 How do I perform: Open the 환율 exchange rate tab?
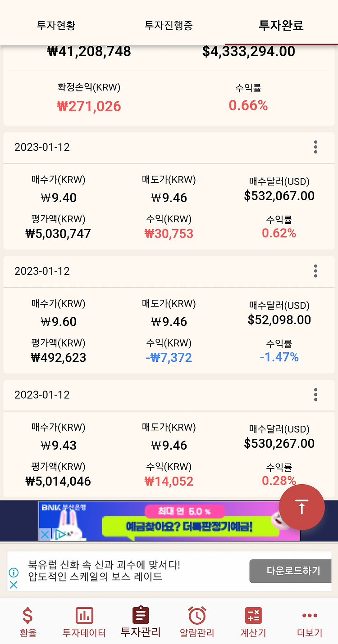tap(28, 616)
